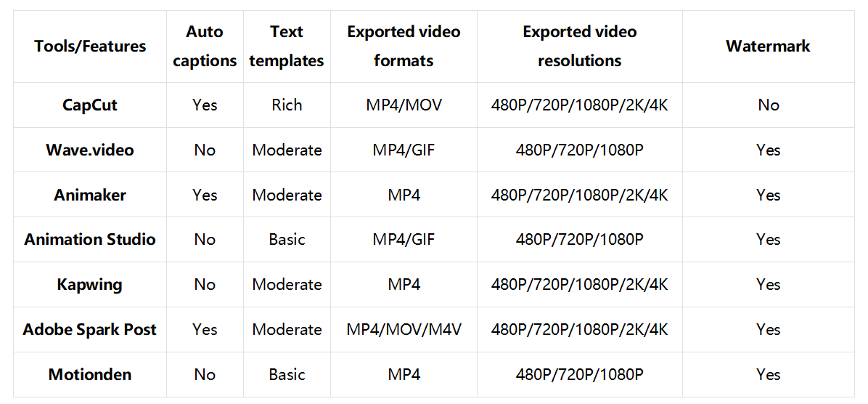
Task: Click the Text templates column header
Action: [x=287, y=47]
